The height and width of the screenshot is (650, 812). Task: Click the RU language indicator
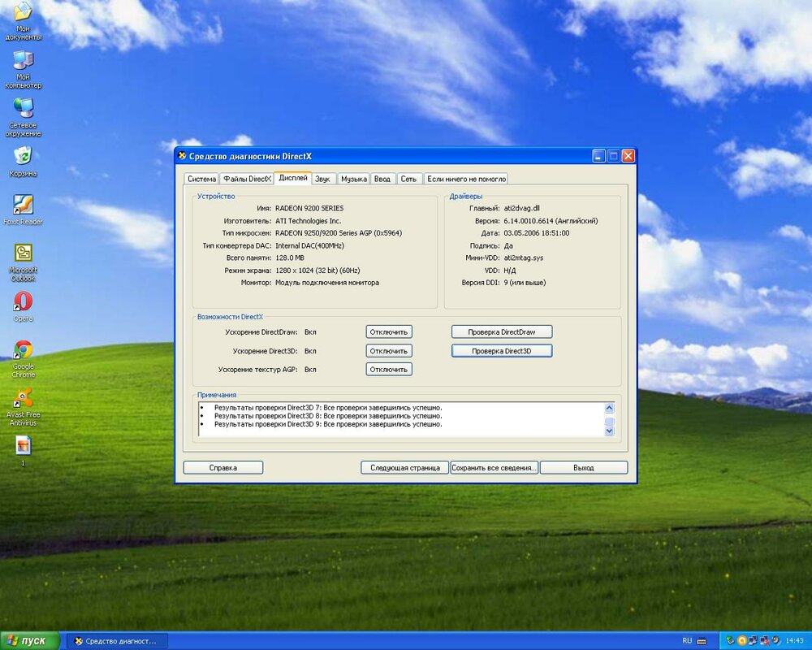[687, 641]
